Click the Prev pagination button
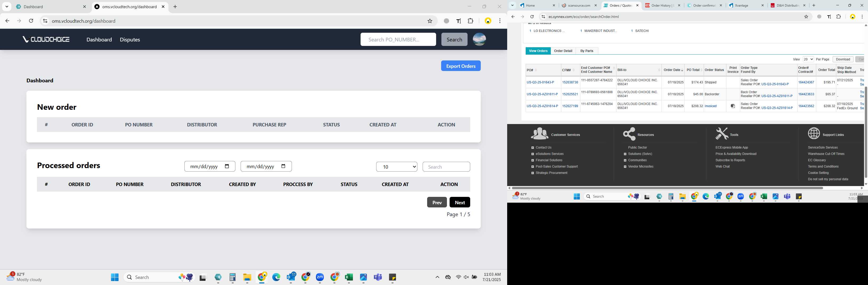868x285 pixels. (x=437, y=202)
